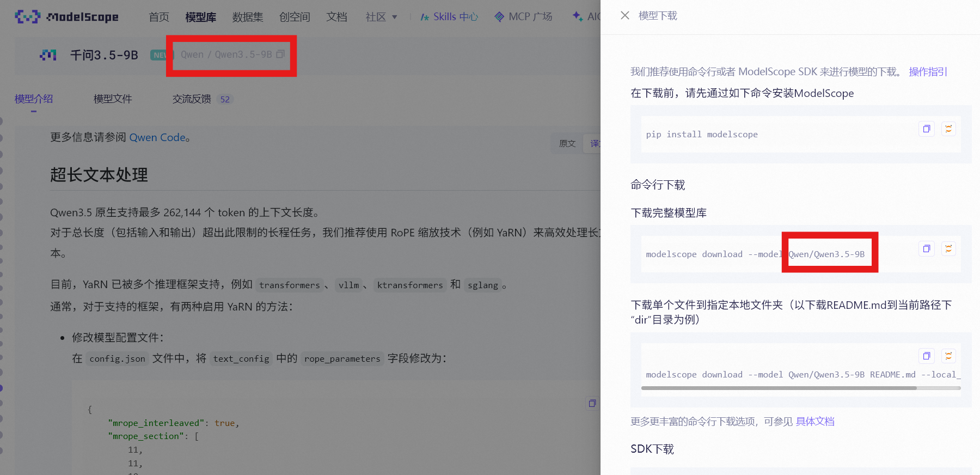Copy the pip install modelscope command
Screen dimensions: 980x475
coord(927,129)
